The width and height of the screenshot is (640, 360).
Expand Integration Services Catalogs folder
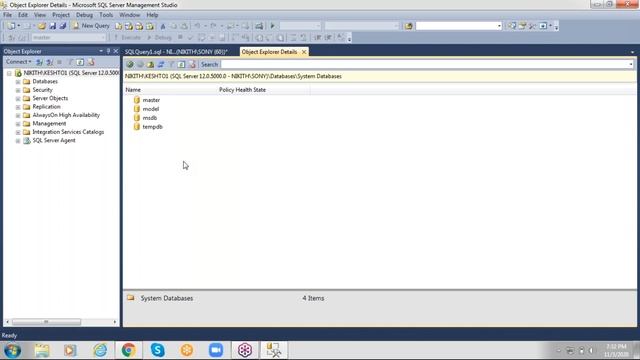pyautogui.click(x=18, y=132)
